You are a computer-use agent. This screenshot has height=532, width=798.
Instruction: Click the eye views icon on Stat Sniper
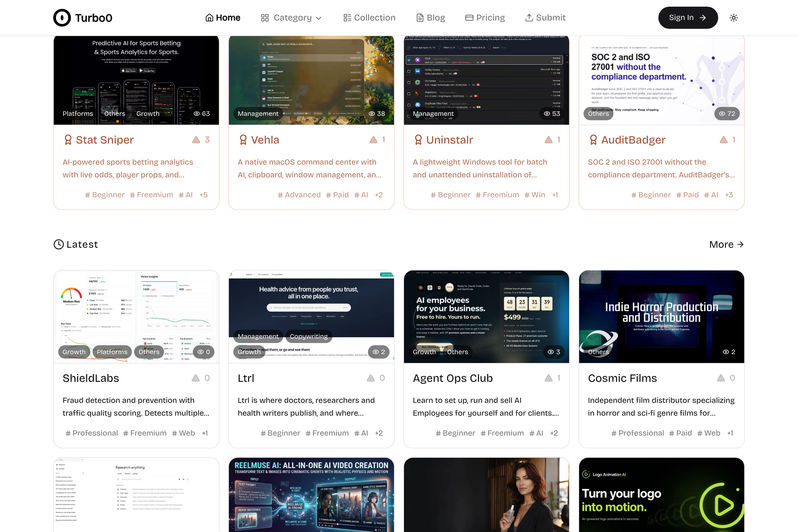pos(196,114)
